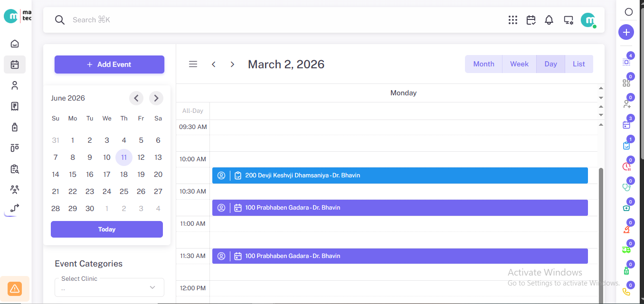This screenshot has height=304, width=644.
Task: Open the screen settings icon in header
Action: 568,20
